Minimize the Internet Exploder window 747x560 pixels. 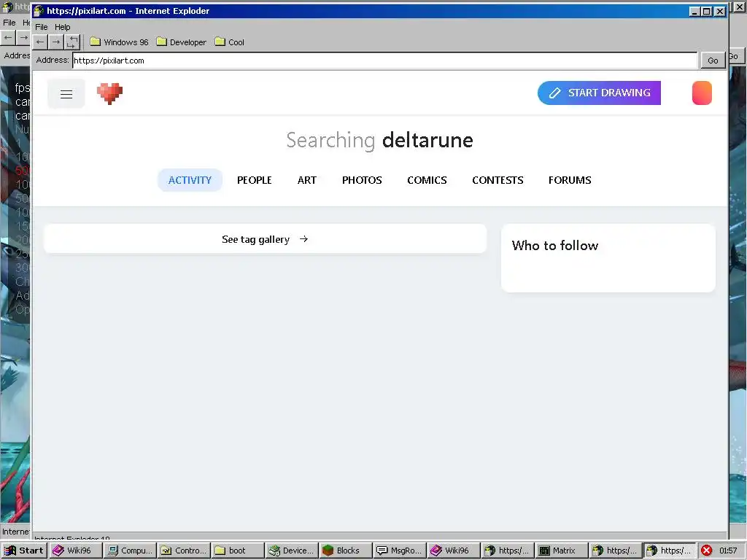point(695,11)
